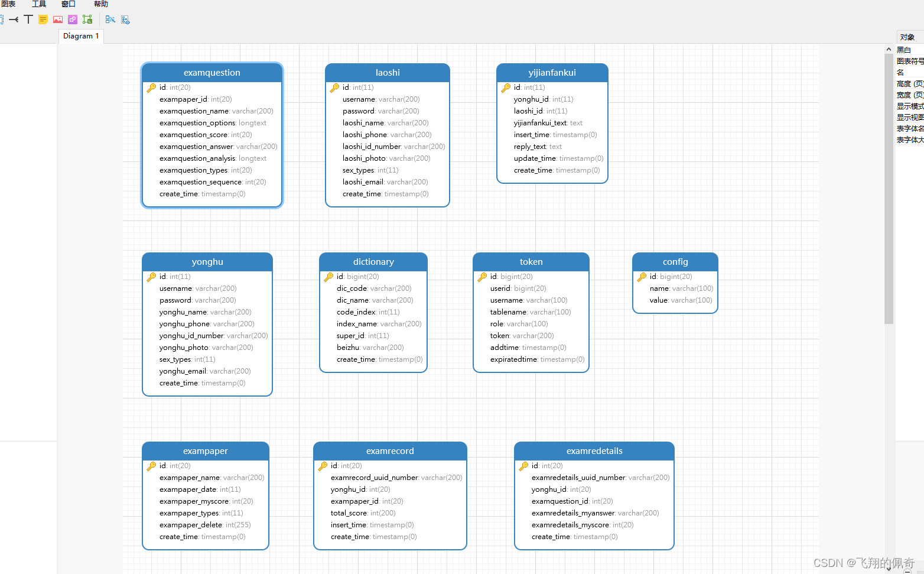Click the 显示视图 property row
924x574 pixels.
[x=910, y=118]
